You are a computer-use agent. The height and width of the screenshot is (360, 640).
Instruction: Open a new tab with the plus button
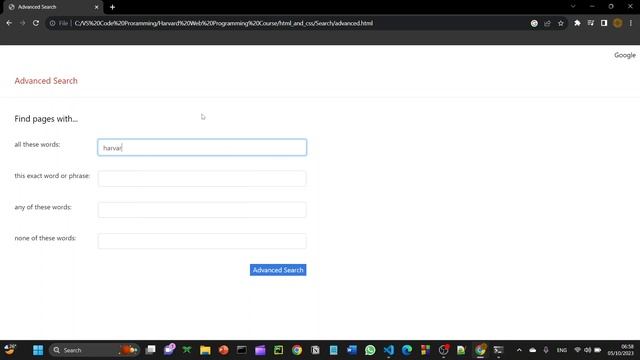tap(112, 7)
